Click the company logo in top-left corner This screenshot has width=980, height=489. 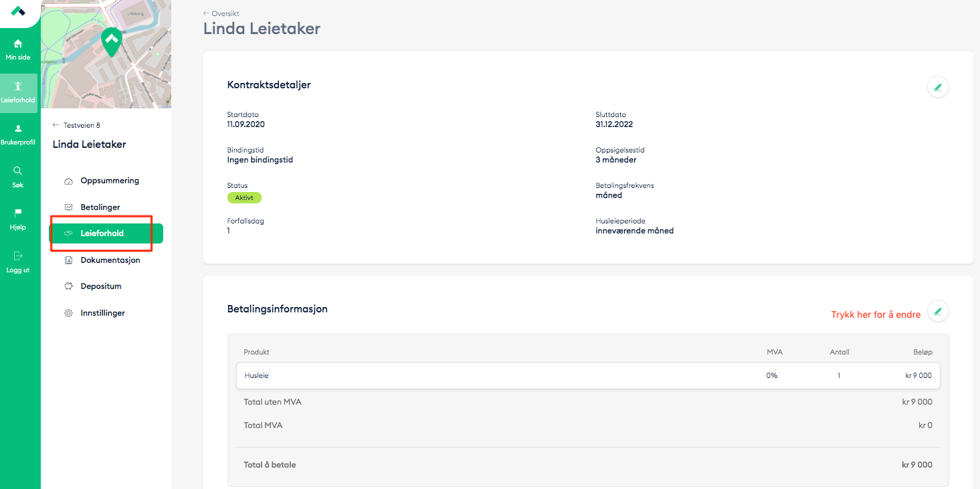(x=19, y=11)
